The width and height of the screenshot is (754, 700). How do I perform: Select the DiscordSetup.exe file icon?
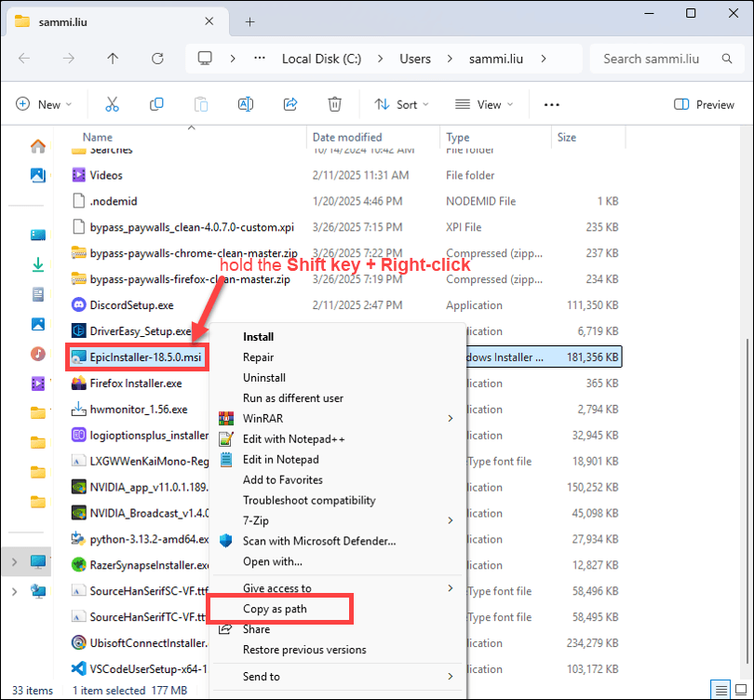pyautogui.click(x=78, y=304)
